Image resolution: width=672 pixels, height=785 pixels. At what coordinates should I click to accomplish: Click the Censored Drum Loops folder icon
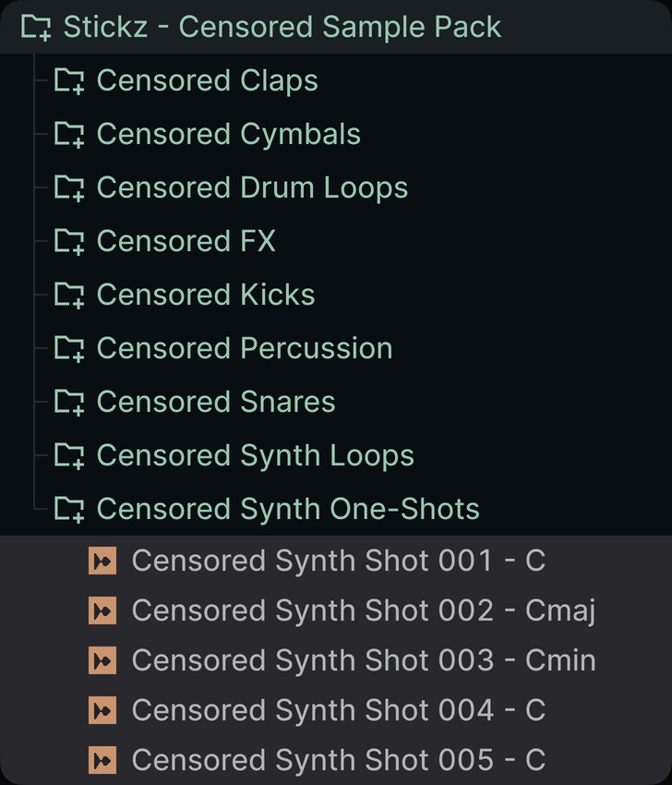(69, 187)
